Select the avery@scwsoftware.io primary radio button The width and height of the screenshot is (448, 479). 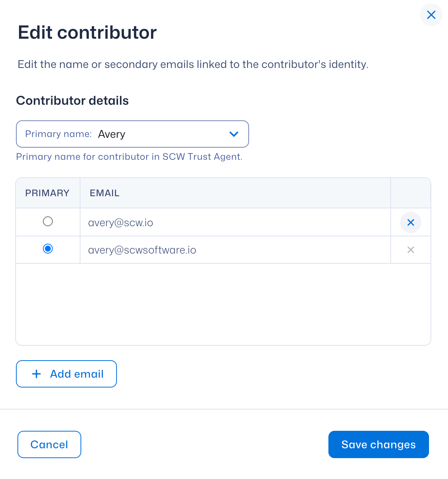(x=48, y=249)
